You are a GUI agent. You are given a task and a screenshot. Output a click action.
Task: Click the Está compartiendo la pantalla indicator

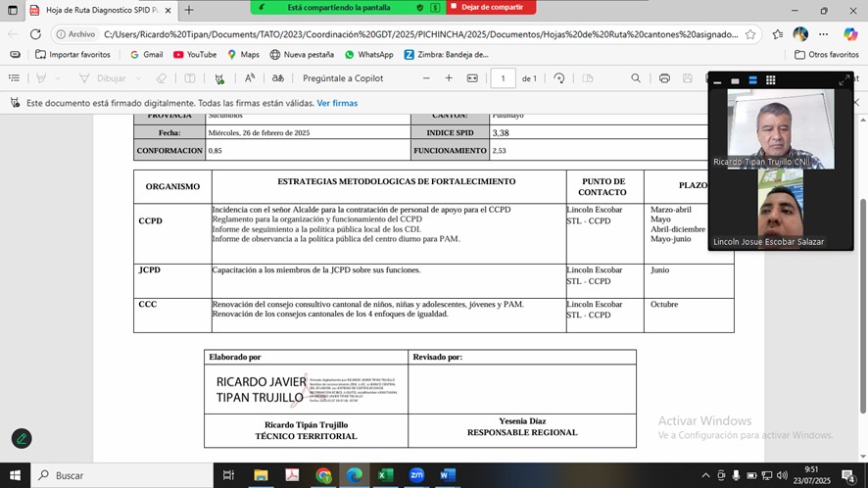pos(338,7)
